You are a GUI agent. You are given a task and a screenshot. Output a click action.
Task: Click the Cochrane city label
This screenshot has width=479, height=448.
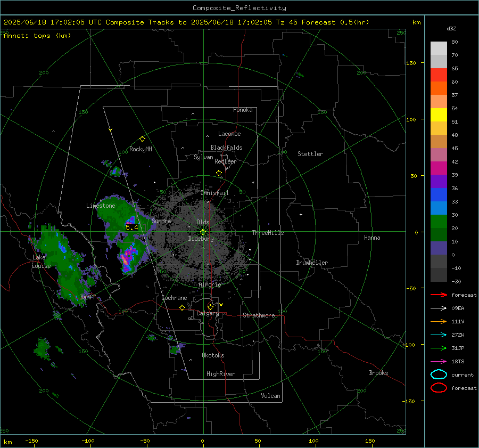coord(174,298)
